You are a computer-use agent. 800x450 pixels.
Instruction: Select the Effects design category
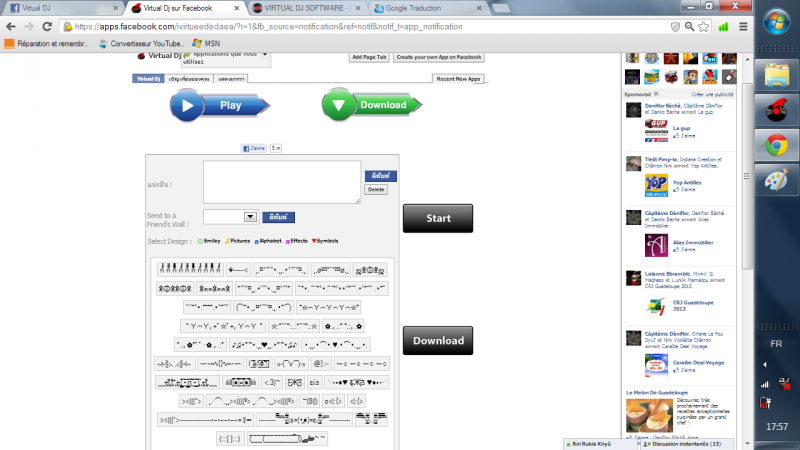click(x=296, y=241)
